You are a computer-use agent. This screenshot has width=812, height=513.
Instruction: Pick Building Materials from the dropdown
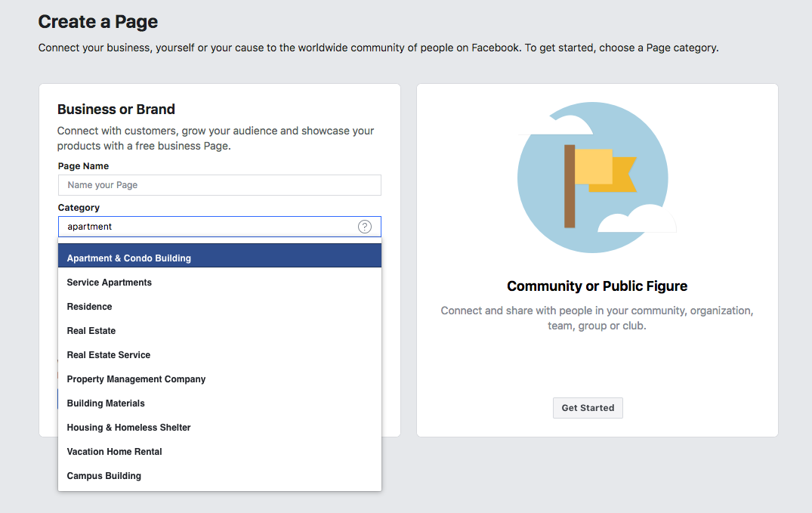220,403
